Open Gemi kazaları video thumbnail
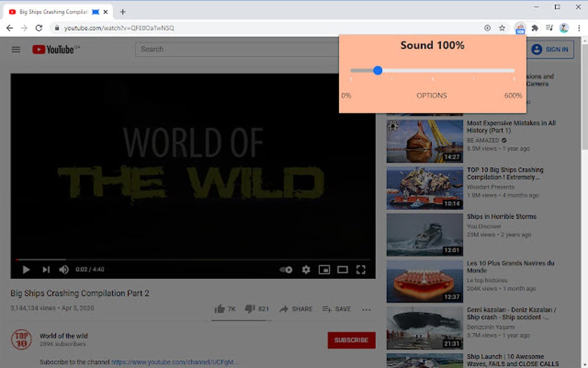This screenshot has height=368, width=588. coord(424,328)
